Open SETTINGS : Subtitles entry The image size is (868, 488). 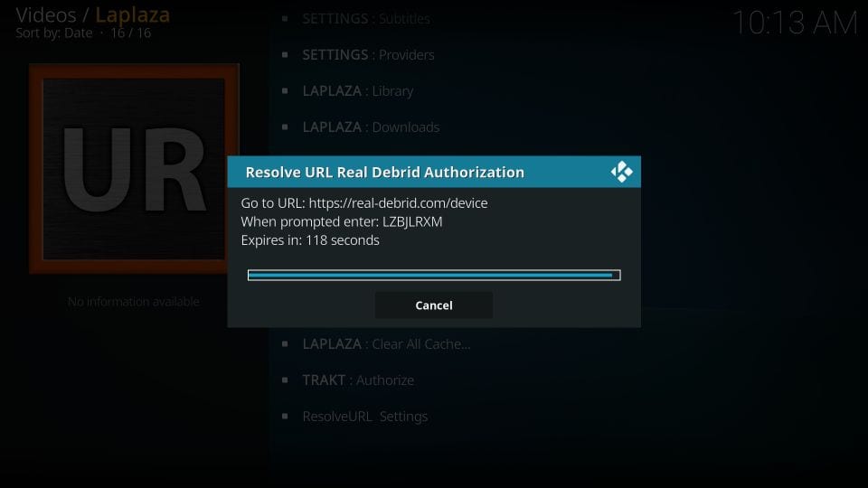pos(366,19)
